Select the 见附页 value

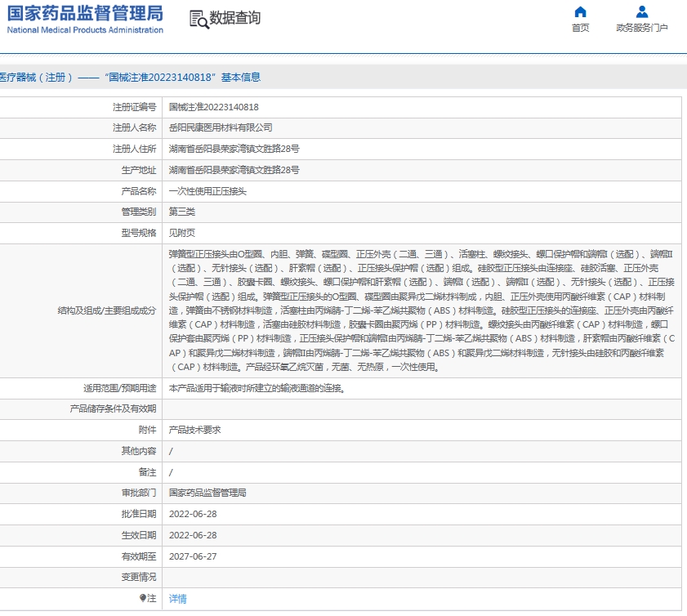pyautogui.click(x=182, y=233)
